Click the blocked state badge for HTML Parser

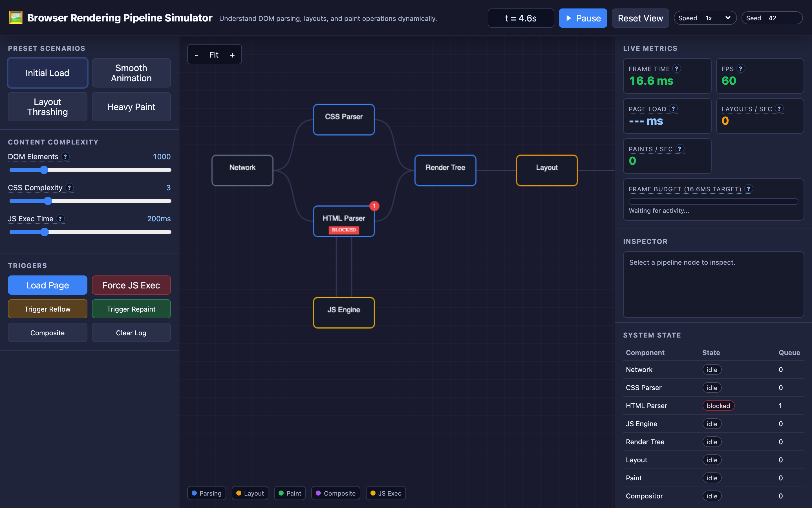click(718, 406)
